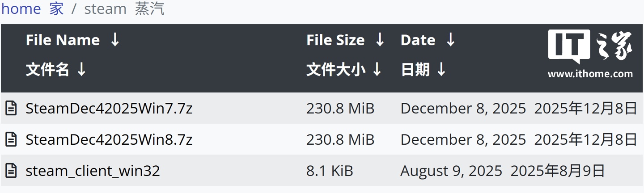Go to the home breadcrumb link
Image resolution: width=644 pixels, height=193 pixels.
coord(21,9)
